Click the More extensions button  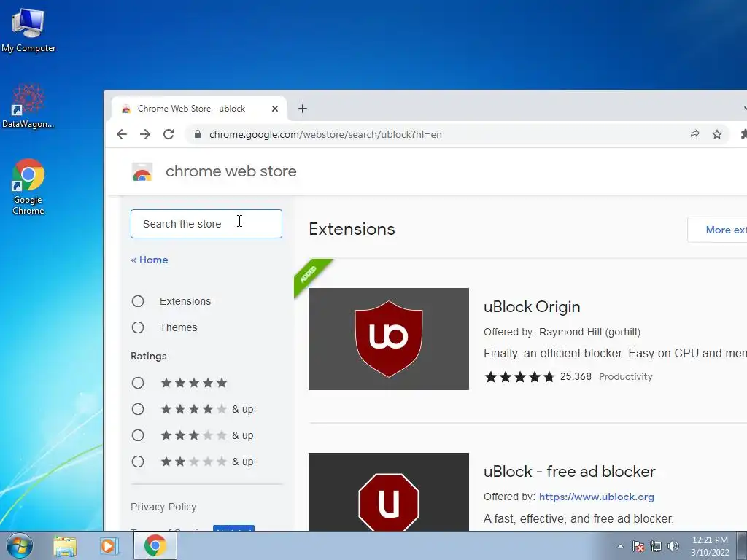(717, 230)
